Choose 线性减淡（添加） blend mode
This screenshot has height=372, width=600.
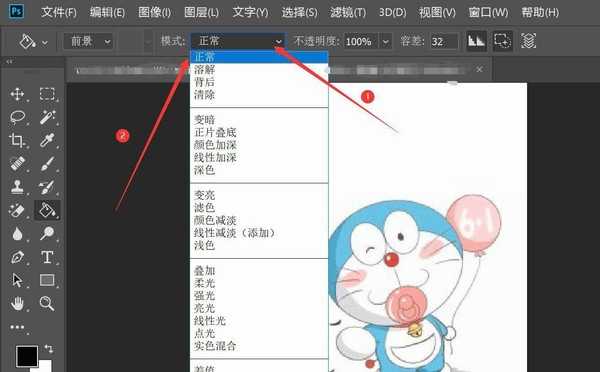(259, 233)
